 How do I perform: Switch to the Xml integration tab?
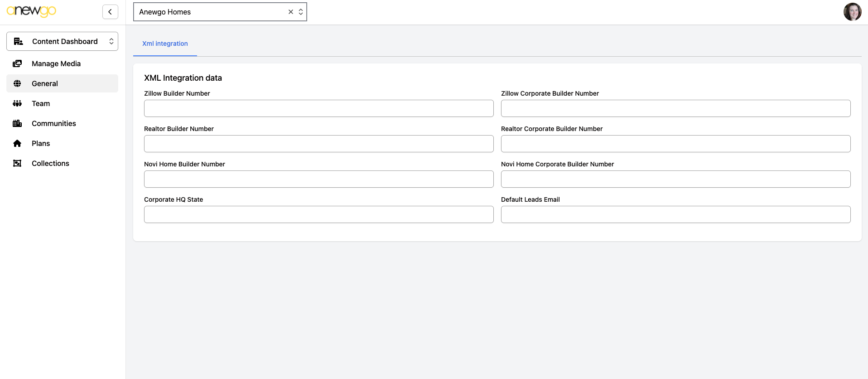click(165, 44)
